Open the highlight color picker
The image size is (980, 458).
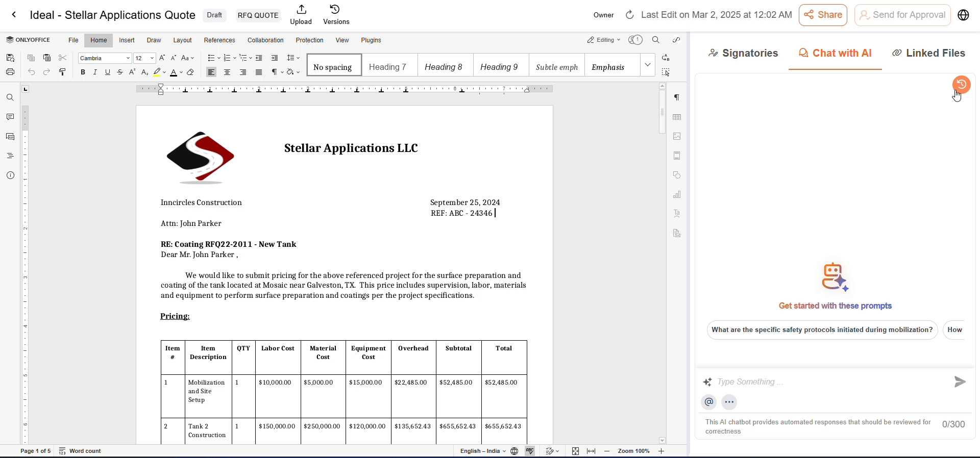click(x=160, y=72)
